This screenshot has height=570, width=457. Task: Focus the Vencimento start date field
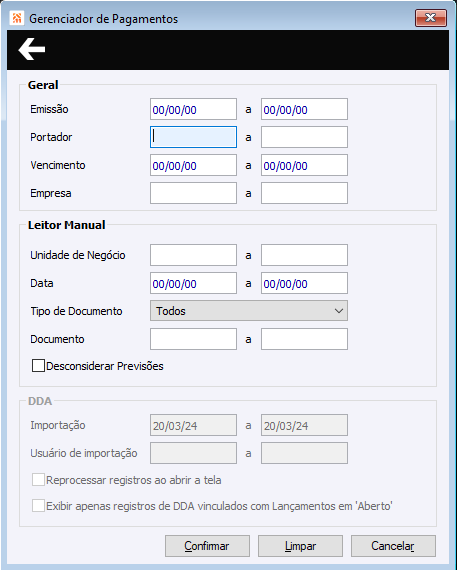(x=193, y=165)
